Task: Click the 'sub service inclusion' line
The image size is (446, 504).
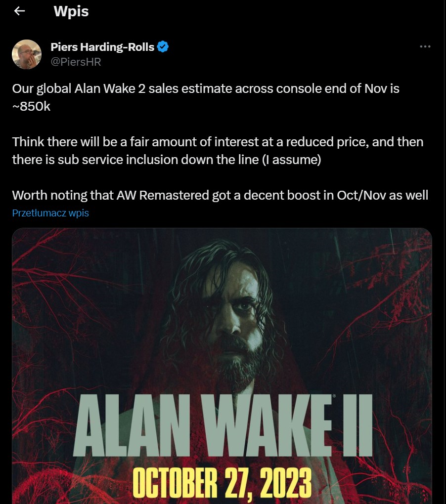Action: click(167, 160)
